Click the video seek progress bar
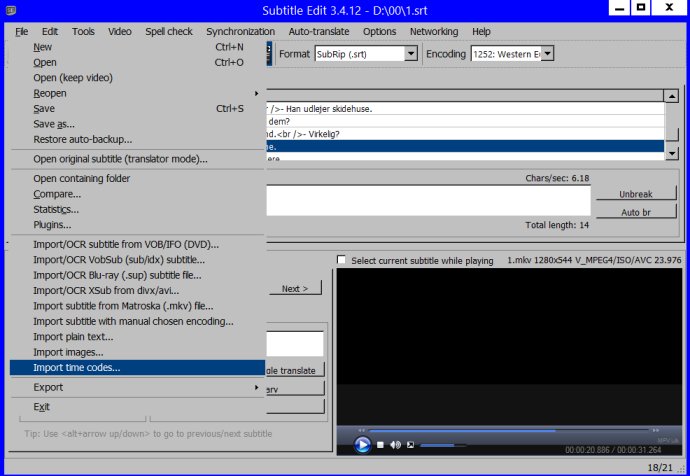The image size is (690, 476). point(509,430)
